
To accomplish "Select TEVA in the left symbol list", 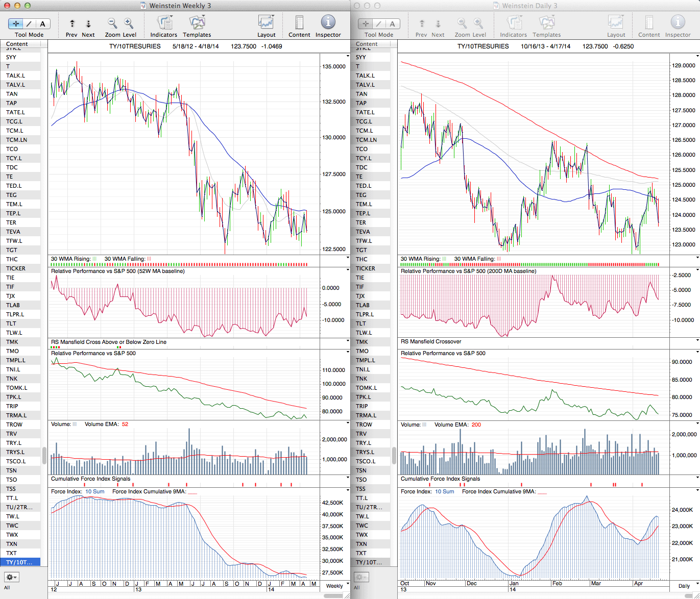I will click(x=14, y=232).
